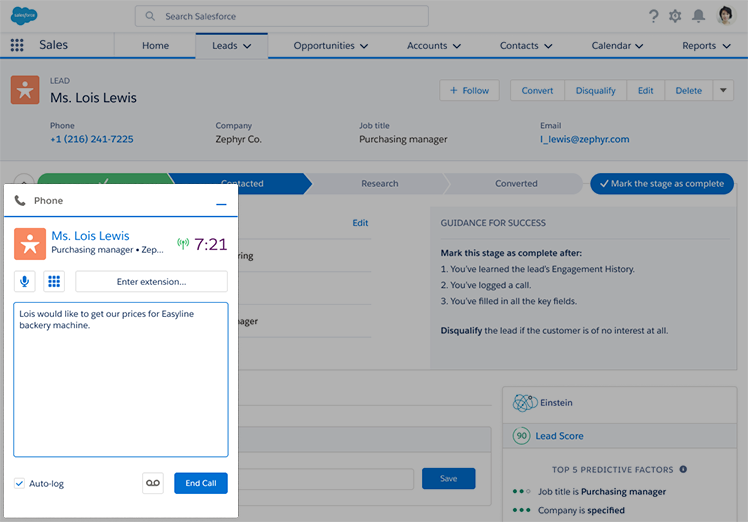Open the setup gear icon
This screenshot has width=748, height=522.
[x=675, y=16]
